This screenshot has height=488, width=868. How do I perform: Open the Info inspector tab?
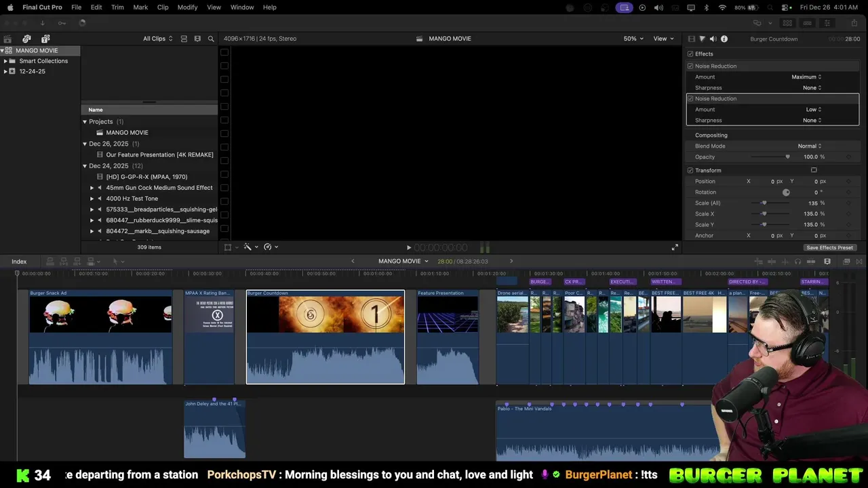tap(724, 39)
